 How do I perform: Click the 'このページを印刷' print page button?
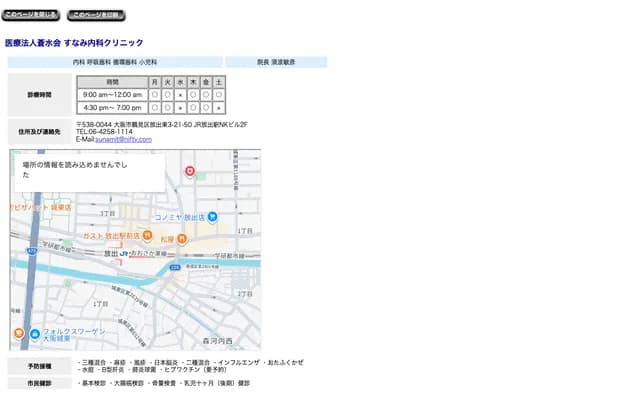pyautogui.click(x=96, y=15)
